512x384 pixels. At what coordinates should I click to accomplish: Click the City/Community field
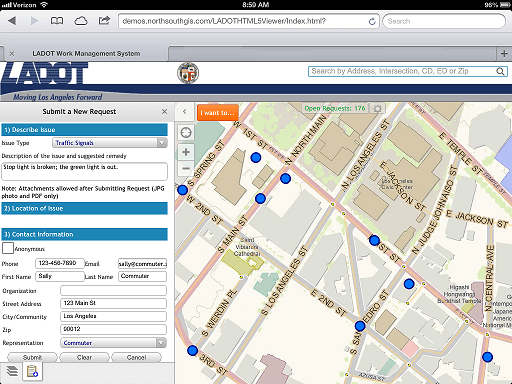point(113,316)
